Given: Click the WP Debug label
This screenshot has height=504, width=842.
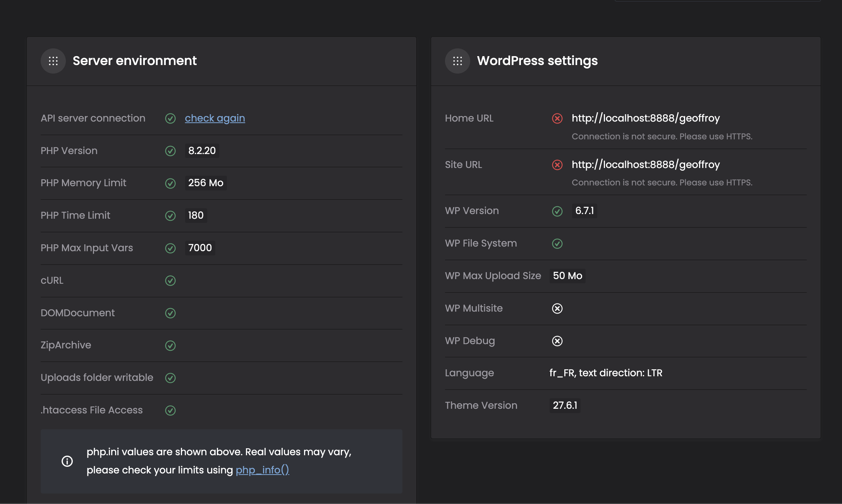Looking at the screenshot, I should click(x=470, y=341).
